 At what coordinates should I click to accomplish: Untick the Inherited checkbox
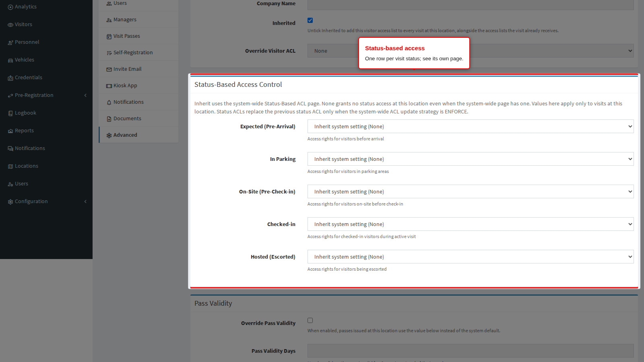[310, 21]
